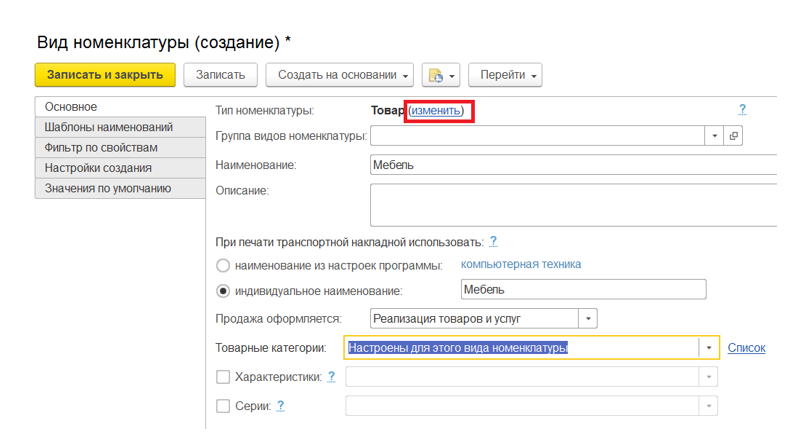Enable the Характеристики checkbox
The height and width of the screenshot is (439, 793).
[223, 377]
